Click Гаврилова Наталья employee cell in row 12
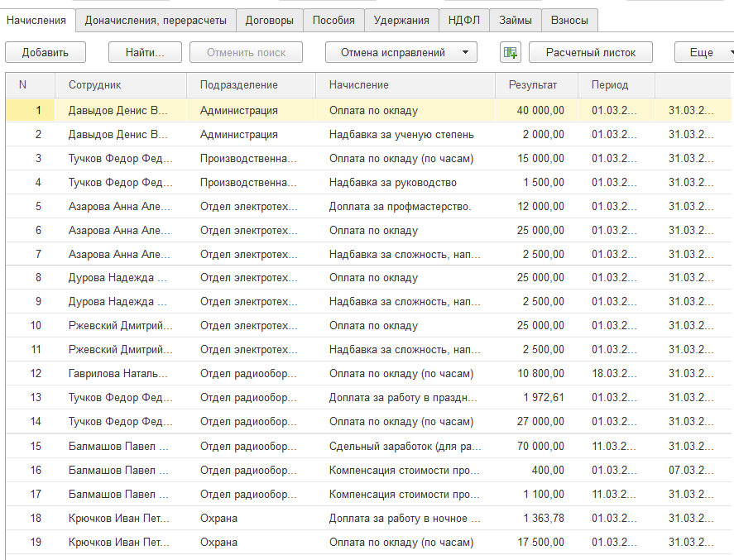734x560 pixels. (118, 374)
